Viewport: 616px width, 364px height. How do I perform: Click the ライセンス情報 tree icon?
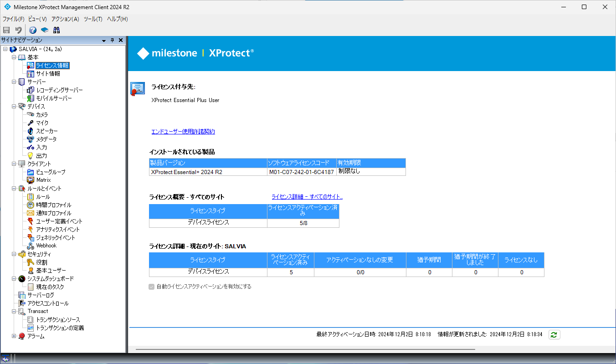click(31, 66)
